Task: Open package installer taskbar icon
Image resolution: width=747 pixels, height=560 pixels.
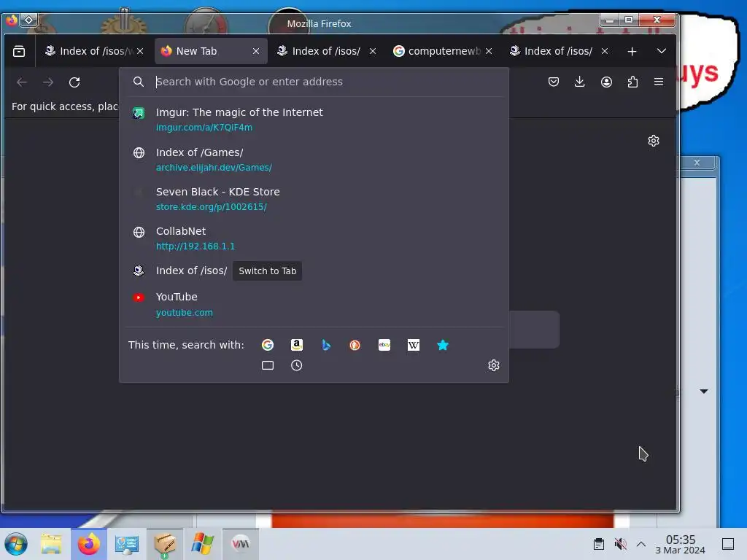Action: pyautogui.click(x=165, y=544)
